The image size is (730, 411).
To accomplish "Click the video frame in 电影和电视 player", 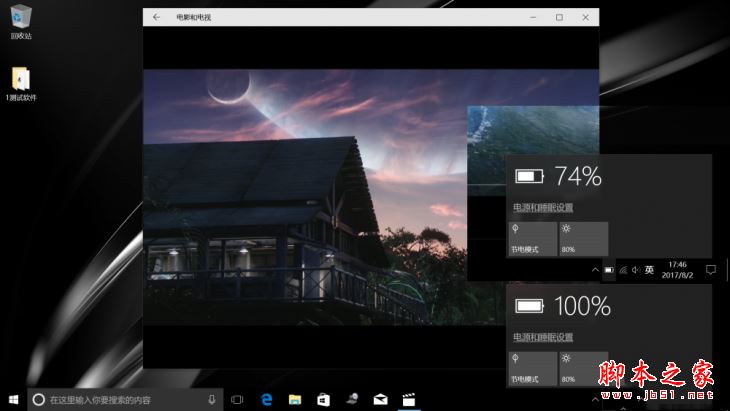I will [x=304, y=197].
